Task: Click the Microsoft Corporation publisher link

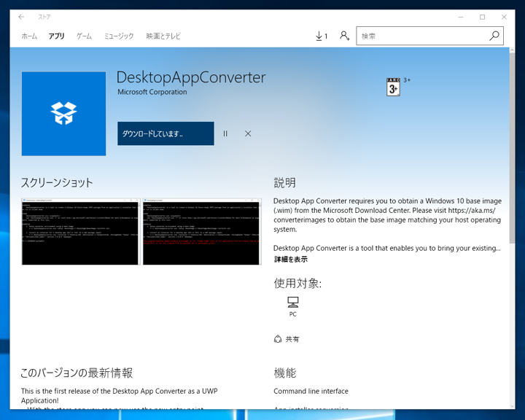Action: pos(152,92)
